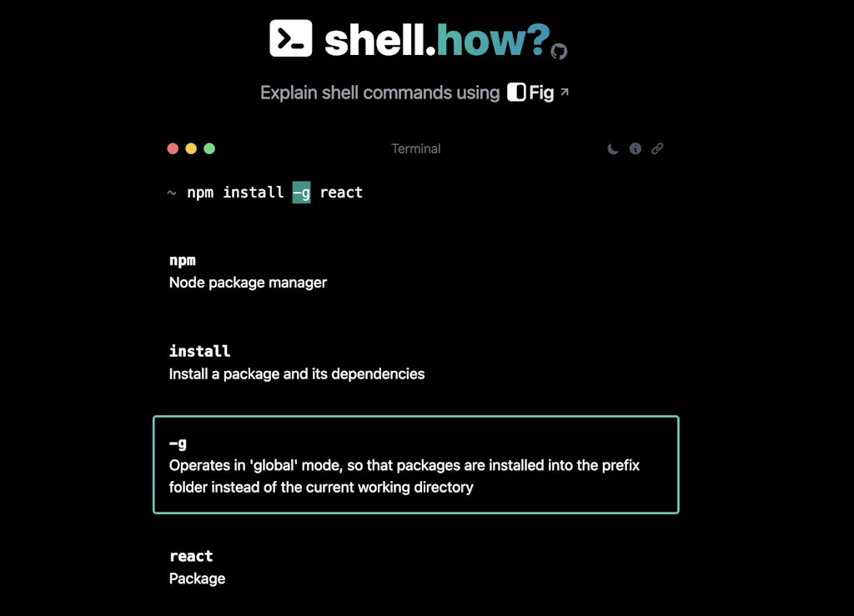Copy the share link with the chain icon
This screenshot has width=854, height=616.
click(x=657, y=148)
